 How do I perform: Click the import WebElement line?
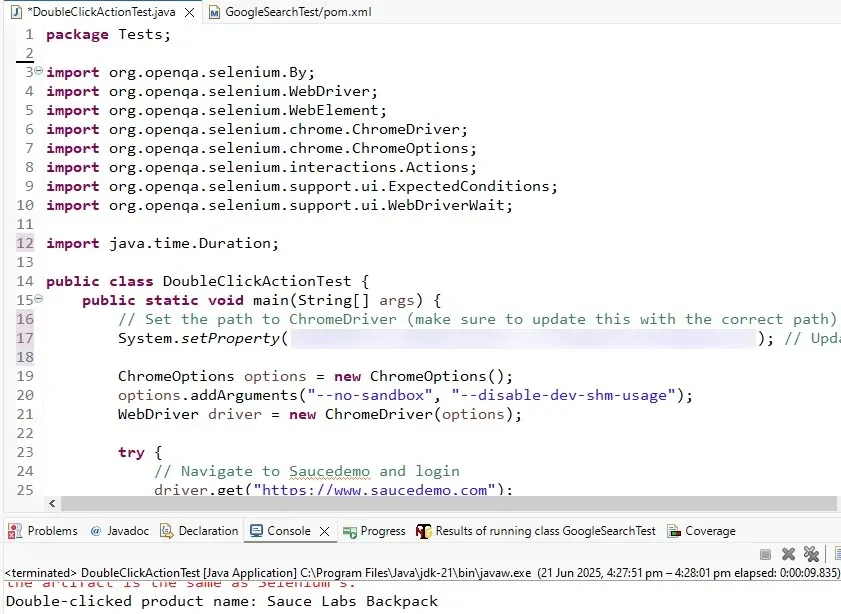click(216, 110)
